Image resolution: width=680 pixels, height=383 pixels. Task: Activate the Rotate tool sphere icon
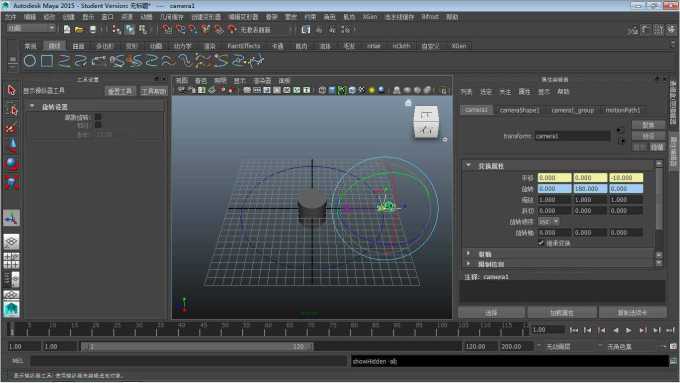[12, 164]
